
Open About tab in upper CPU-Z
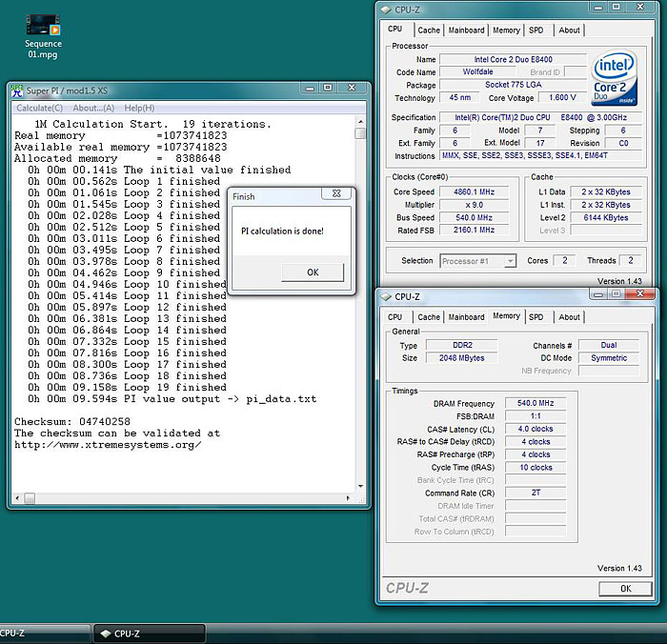tap(569, 30)
